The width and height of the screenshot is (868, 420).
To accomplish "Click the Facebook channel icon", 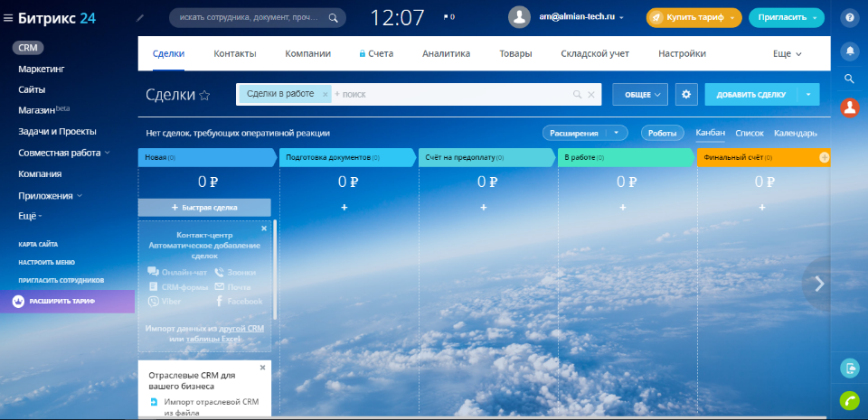I will (x=219, y=301).
